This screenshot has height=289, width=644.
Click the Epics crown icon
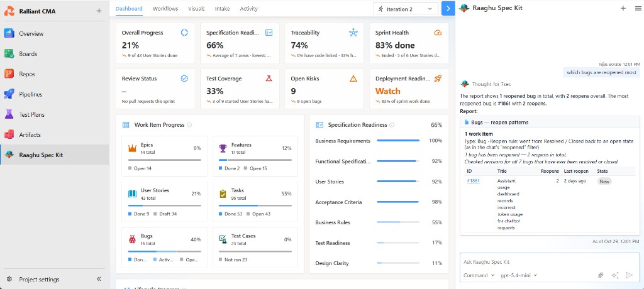pos(132,148)
